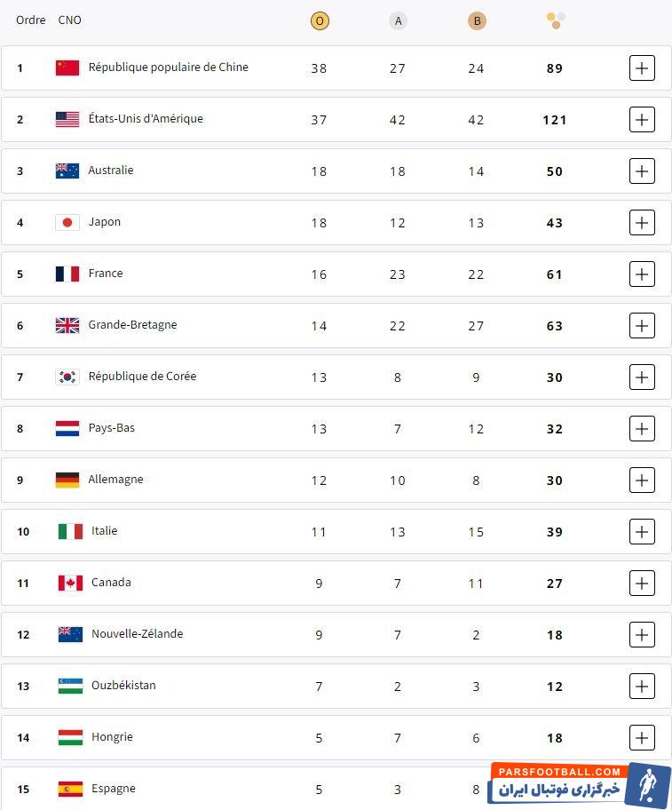
Task: Click the bronze medal column icon
Action: 477,20
